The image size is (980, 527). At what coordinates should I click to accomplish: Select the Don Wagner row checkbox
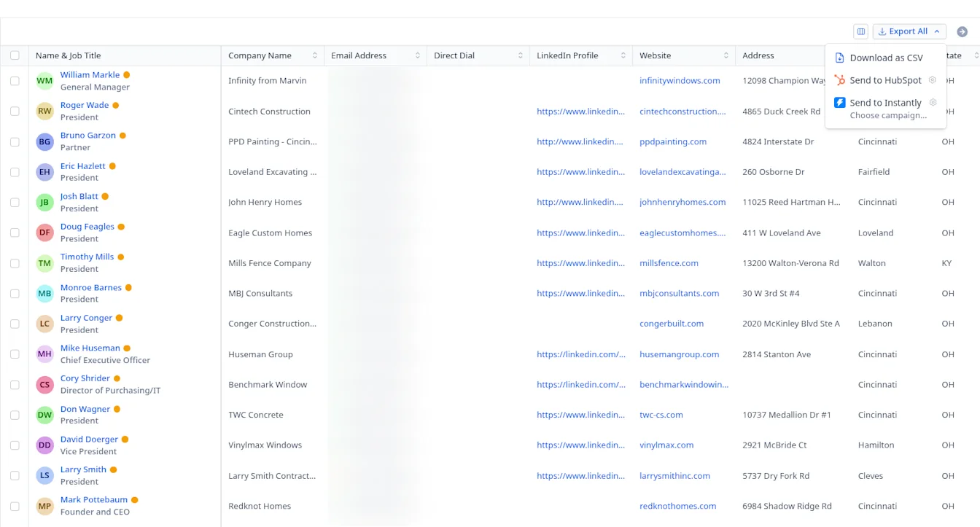click(15, 415)
